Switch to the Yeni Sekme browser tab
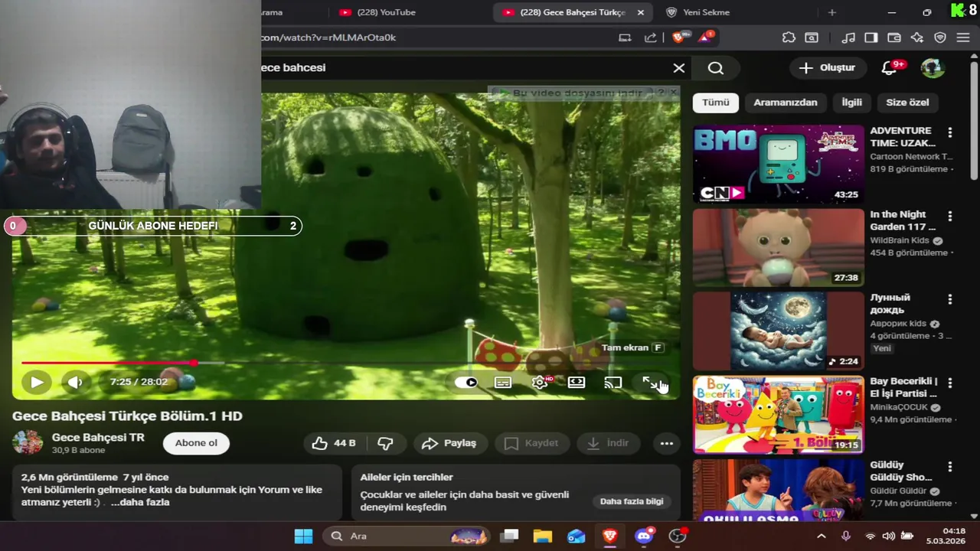 707,12
